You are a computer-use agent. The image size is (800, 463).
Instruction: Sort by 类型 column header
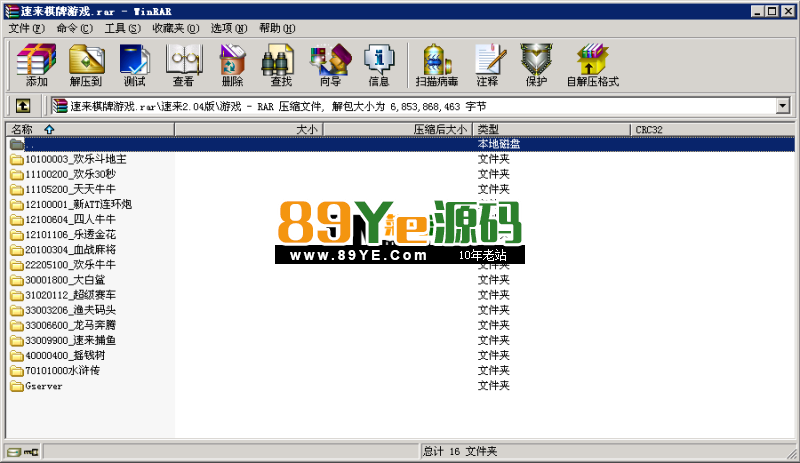pyautogui.click(x=552, y=130)
